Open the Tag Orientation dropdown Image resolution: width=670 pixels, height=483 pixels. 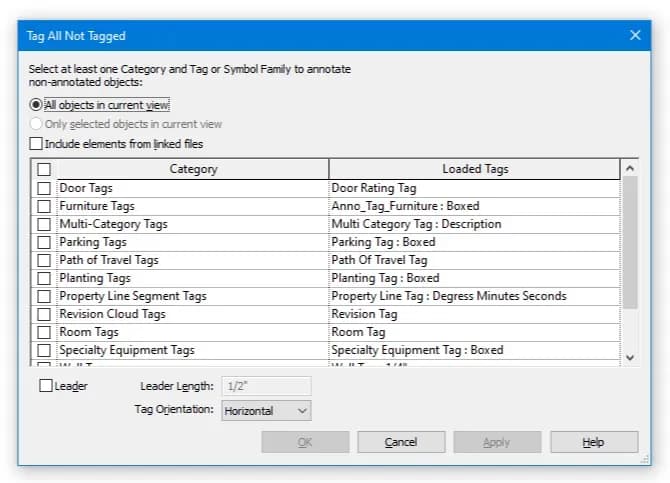(x=266, y=411)
